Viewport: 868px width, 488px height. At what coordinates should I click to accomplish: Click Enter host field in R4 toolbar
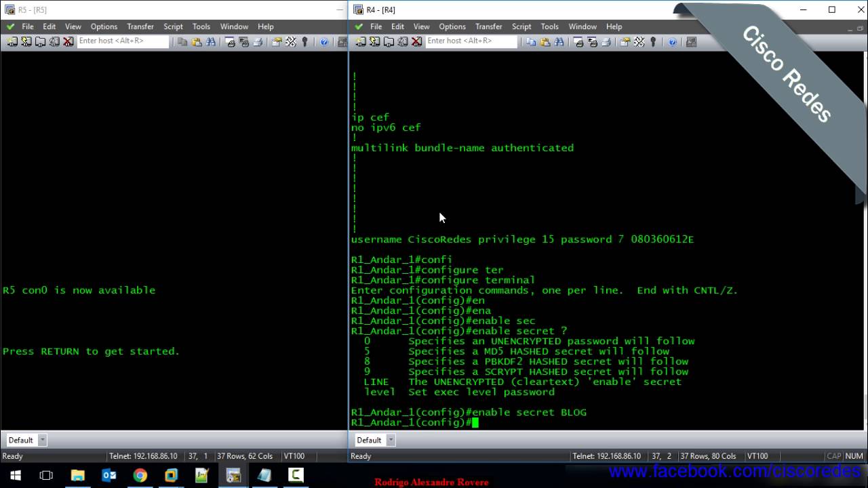click(x=471, y=41)
